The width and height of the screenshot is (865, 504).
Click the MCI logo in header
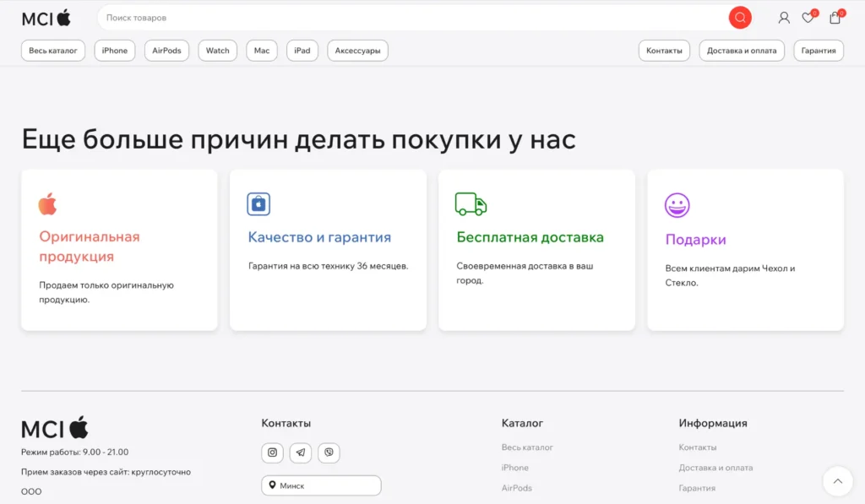tap(46, 18)
